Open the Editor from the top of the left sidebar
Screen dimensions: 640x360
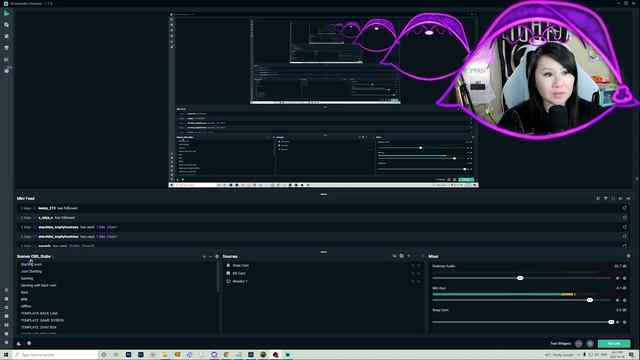coord(6,13)
